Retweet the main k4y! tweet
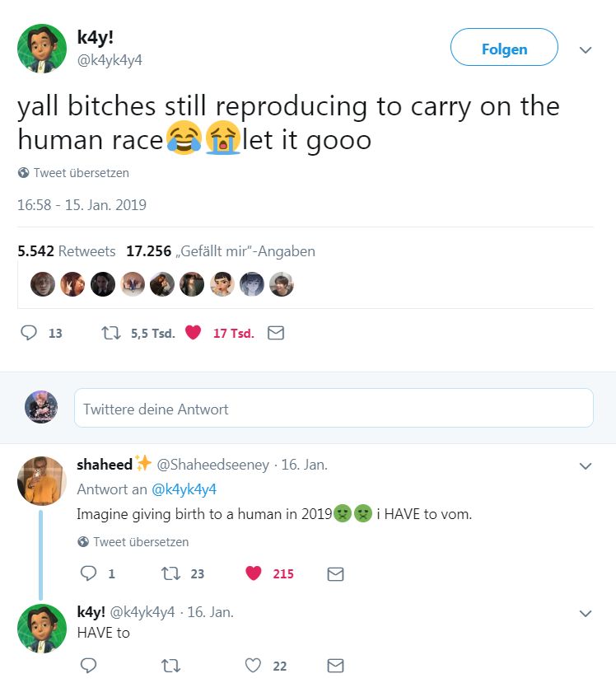616x683 pixels. [x=110, y=333]
